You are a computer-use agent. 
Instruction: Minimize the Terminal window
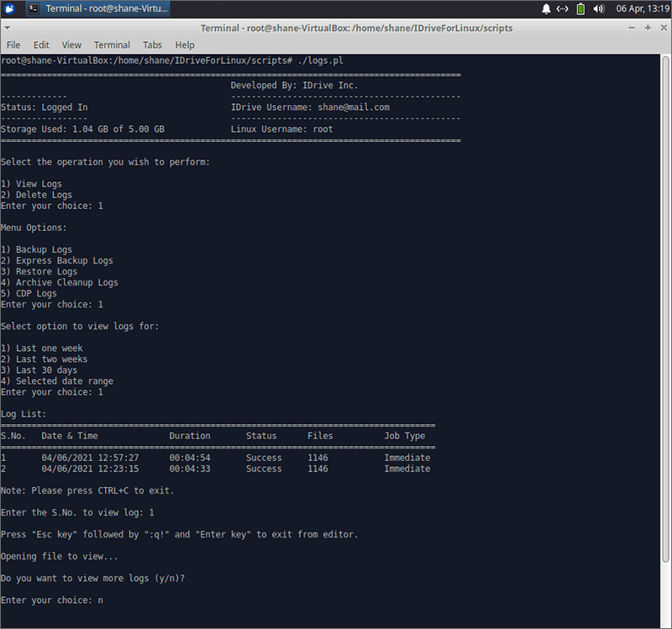(x=631, y=27)
